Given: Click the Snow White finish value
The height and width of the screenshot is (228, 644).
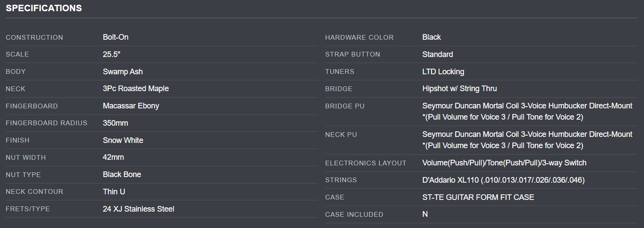Looking at the screenshot, I should [123, 140].
